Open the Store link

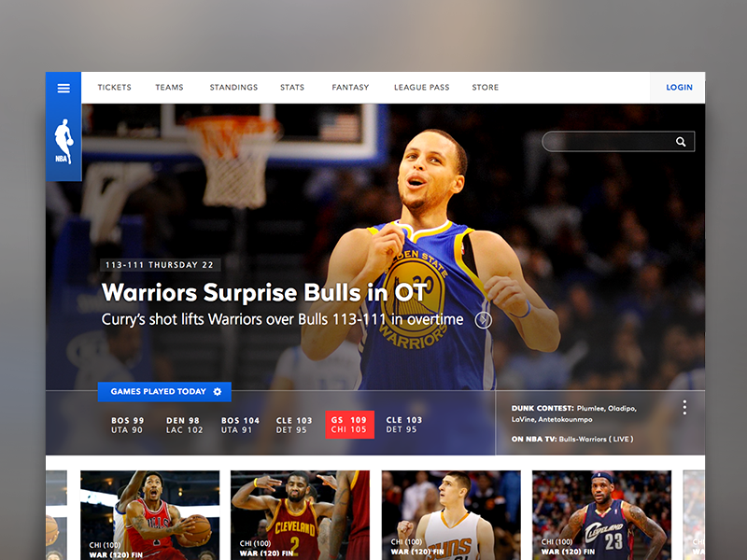point(485,87)
